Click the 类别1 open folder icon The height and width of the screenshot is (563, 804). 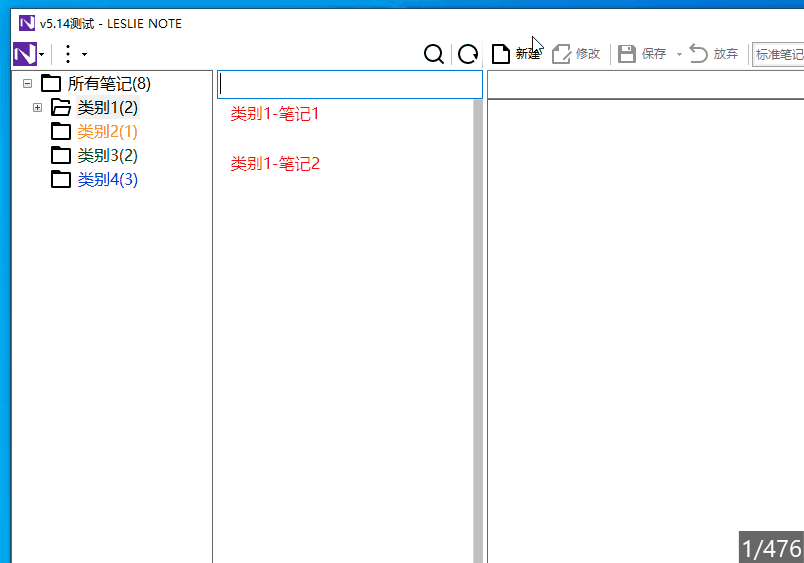click(x=61, y=107)
